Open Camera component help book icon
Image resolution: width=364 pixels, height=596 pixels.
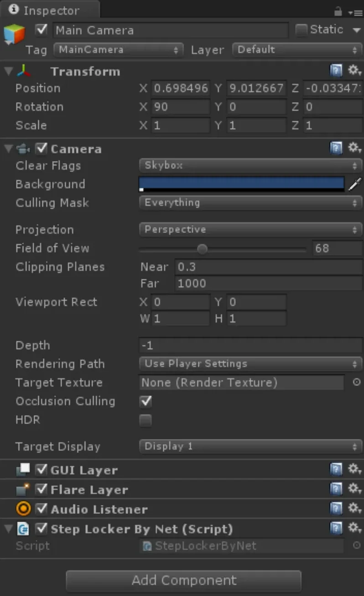tap(336, 148)
